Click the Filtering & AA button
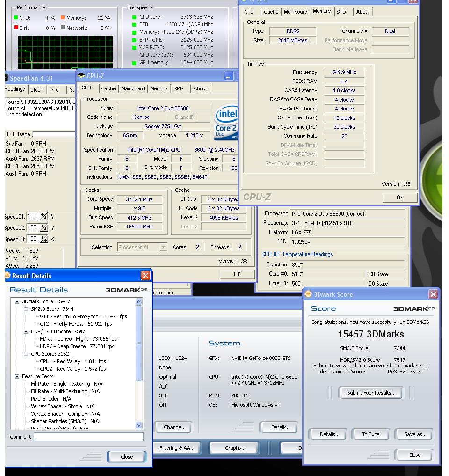Viewport: 449px width, 476px height. [x=177, y=448]
